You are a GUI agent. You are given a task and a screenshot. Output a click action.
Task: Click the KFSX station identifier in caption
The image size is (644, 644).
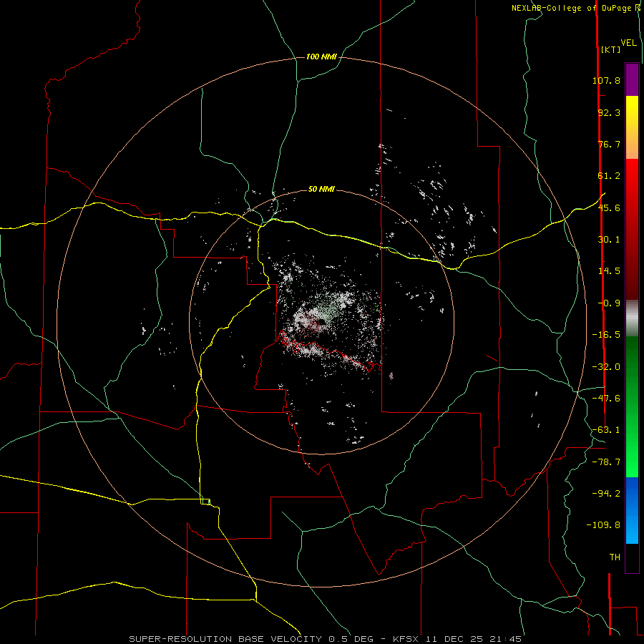coord(406,639)
